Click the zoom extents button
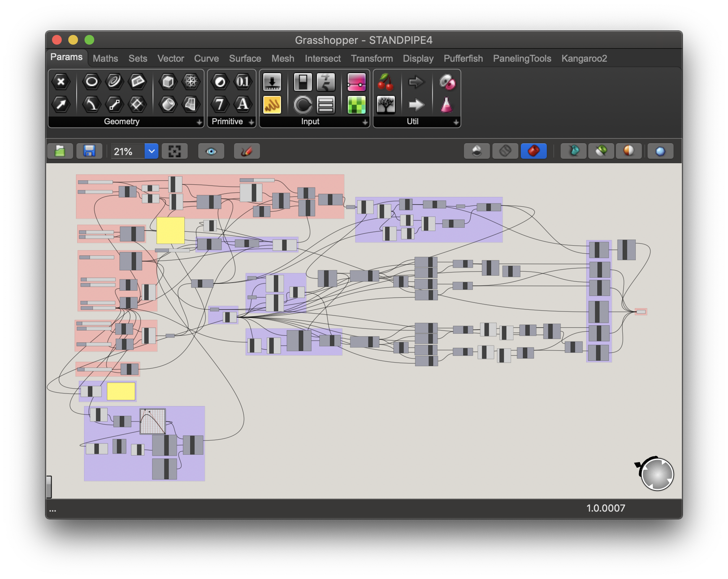The width and height of the screenshot is (728, 579). [x=174, y=151]
